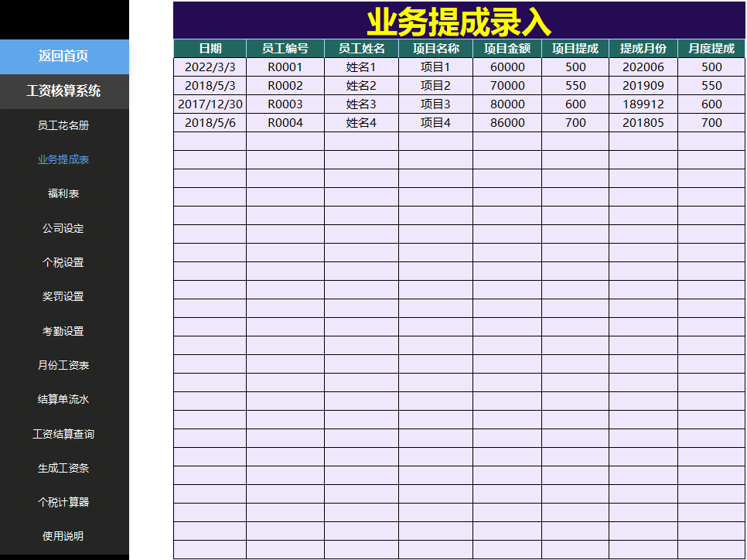Image resolution: width=747 pixels, height=560 pixels.
Task: Click first empty 项目金额 cell below 86000
Action: (507, 142)
